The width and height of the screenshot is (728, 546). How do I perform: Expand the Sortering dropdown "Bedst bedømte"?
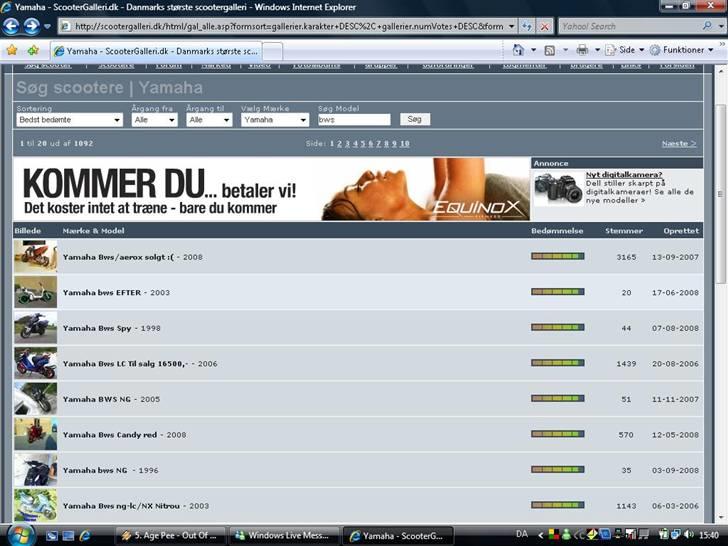click(69, 119)
